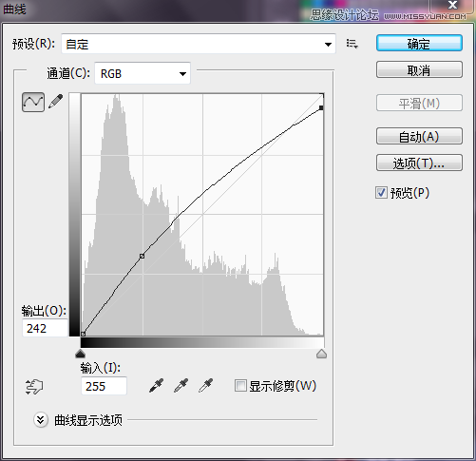
Task: Select the pencil draw curve tool
Action: (56, 102)
